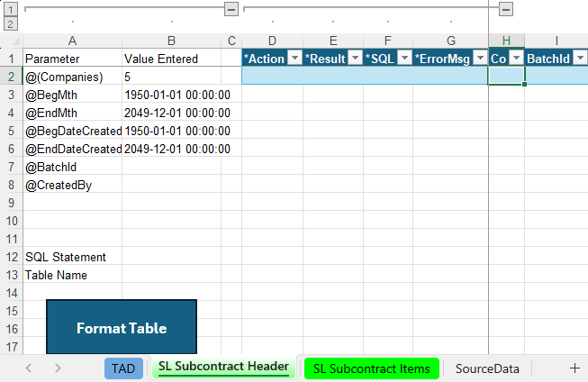Select column D header
This screenshot has height=382, width=588.
click(x=272, y=41)
